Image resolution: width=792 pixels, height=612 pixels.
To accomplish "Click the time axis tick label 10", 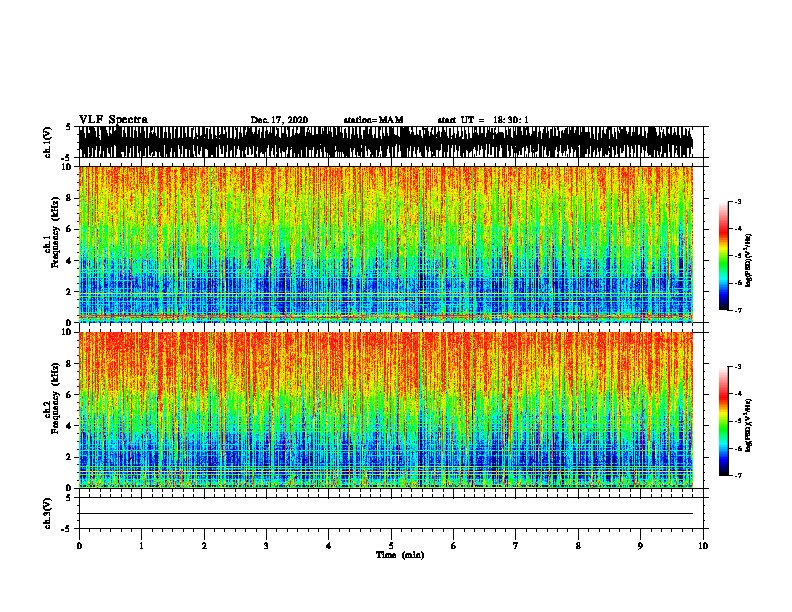I will (x=703, y=546).
